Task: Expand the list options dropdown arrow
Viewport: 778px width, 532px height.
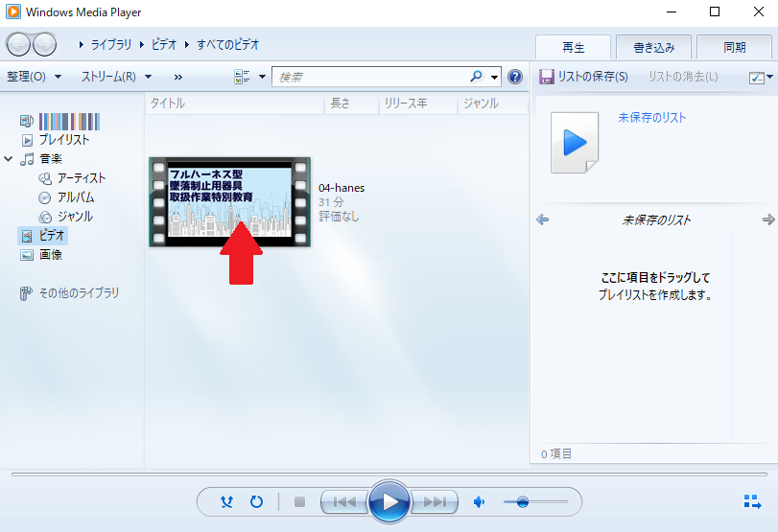Action: tap(770, 77)
